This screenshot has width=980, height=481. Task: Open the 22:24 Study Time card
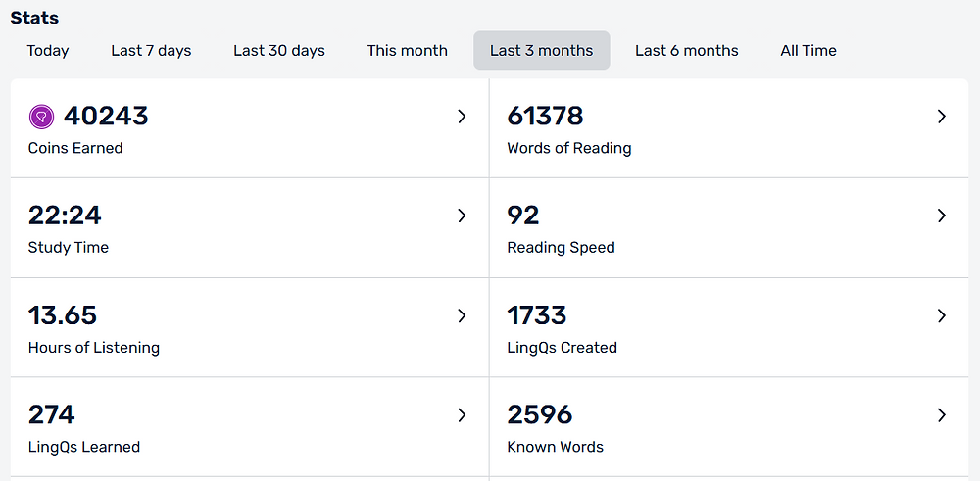249,228
